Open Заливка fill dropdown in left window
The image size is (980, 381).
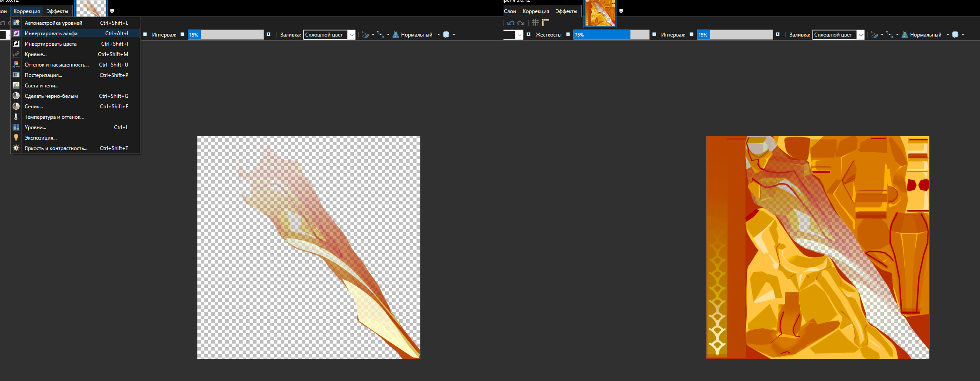330,35
